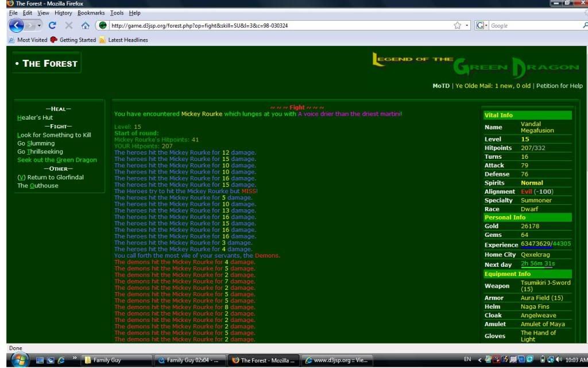
Task: Go to the Firefox Home page icon
Action: (85, 25)
